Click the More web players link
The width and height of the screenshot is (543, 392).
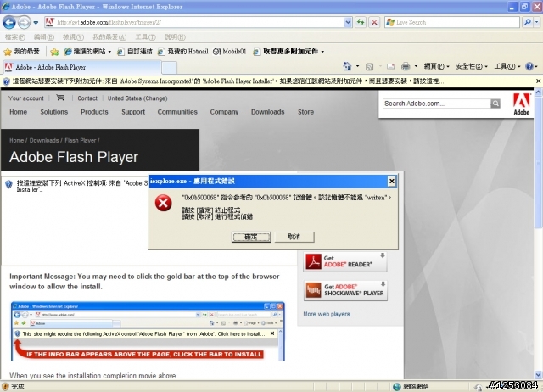click(x=327, y=314)
